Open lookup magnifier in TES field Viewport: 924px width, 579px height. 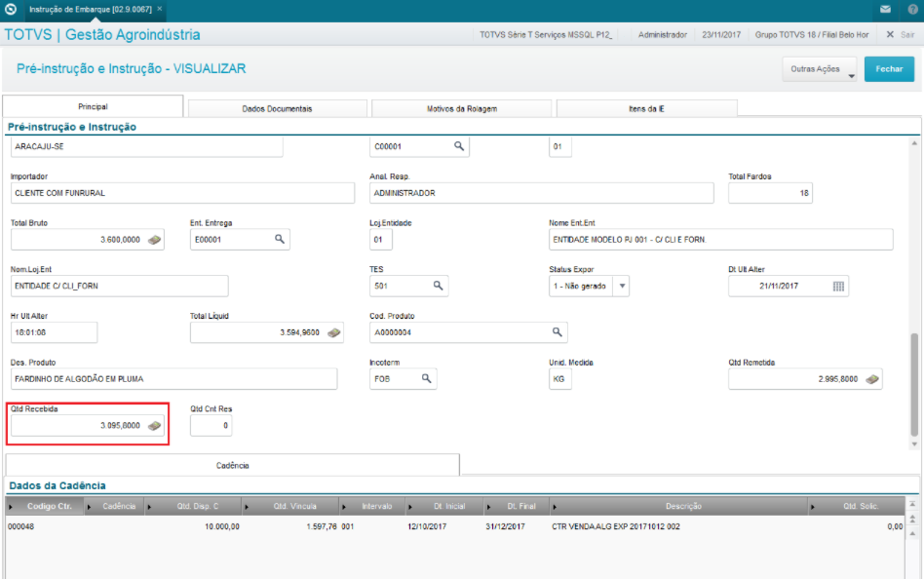[438, 286]
